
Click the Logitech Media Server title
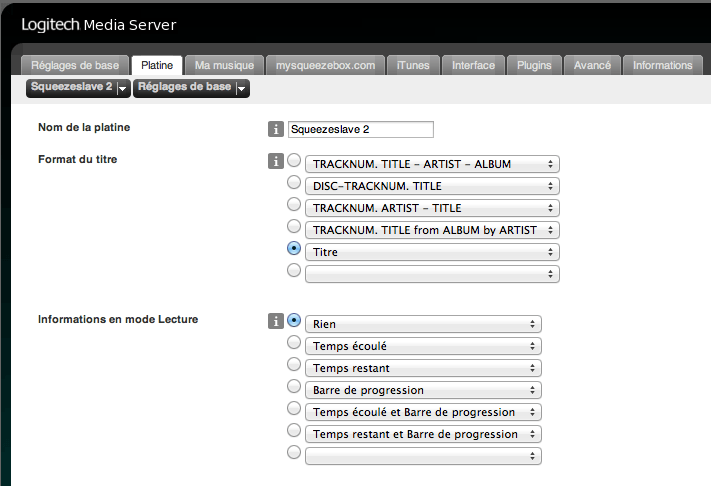(x=98, y=24)
